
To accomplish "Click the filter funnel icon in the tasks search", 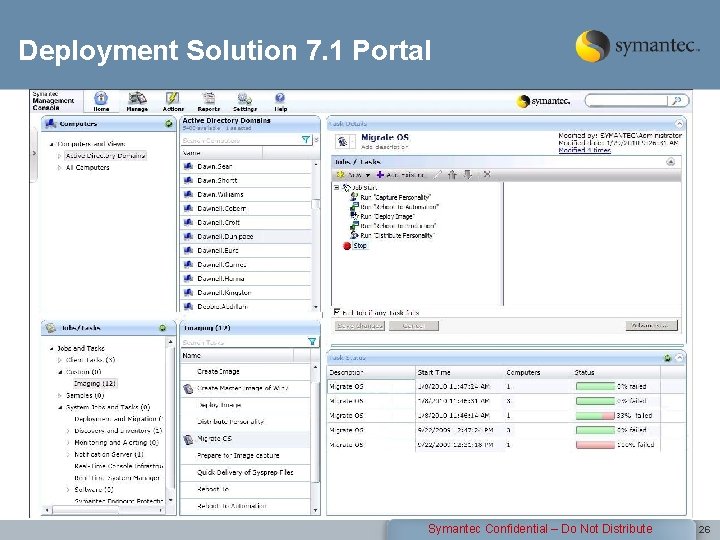I will (x=312, y=341).
